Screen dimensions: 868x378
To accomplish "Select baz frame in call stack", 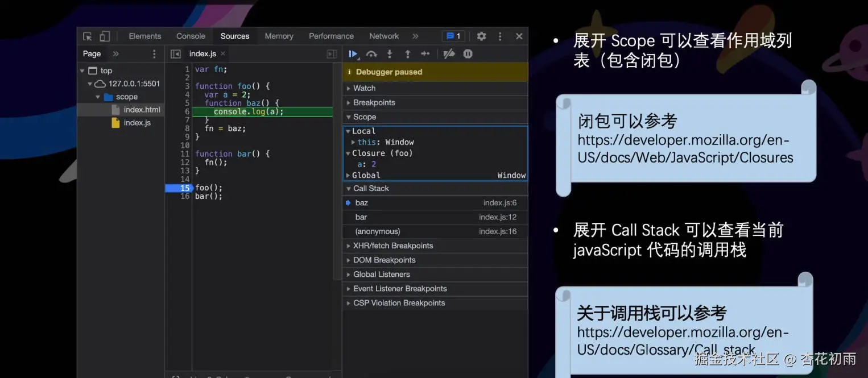I will point(435,203).
